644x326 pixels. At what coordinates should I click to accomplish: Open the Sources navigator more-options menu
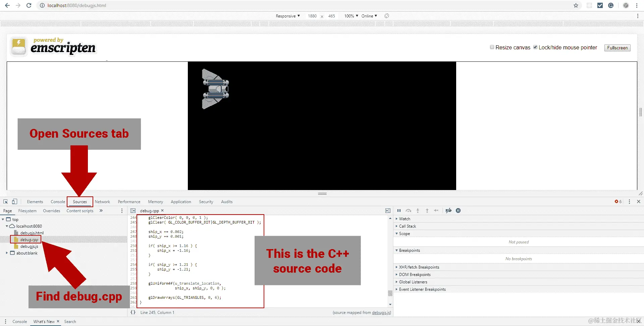pyautogui.click(x=122, y=211)
